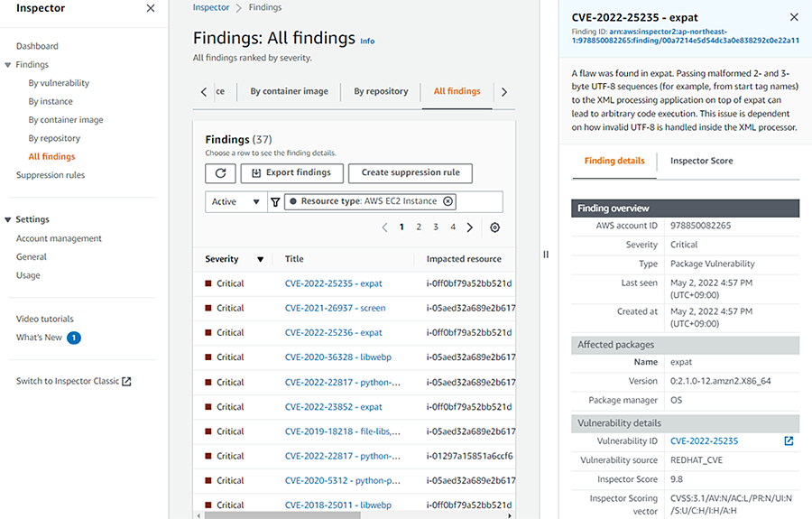
Task: Click the Title column header
Action: pyautogui.click(x=294, y=259)
